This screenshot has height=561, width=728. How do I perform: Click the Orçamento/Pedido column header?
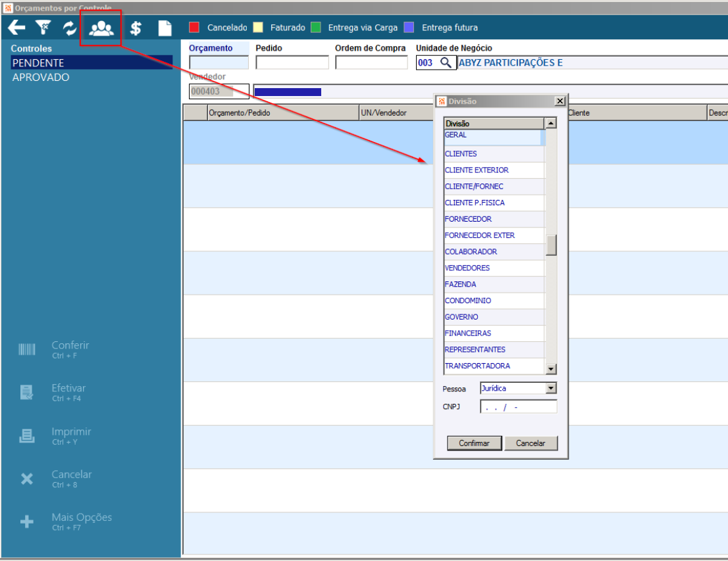click(x=283, y=112)
